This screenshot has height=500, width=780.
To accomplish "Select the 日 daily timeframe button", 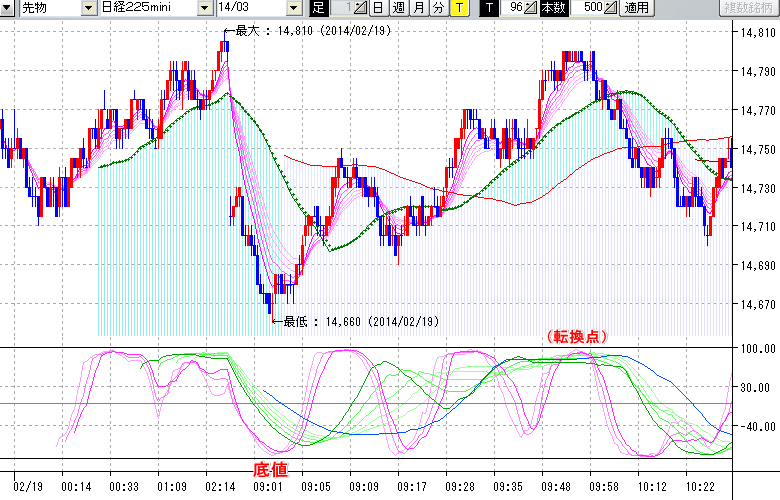I will pyautogui.click(x=378, y=8).
